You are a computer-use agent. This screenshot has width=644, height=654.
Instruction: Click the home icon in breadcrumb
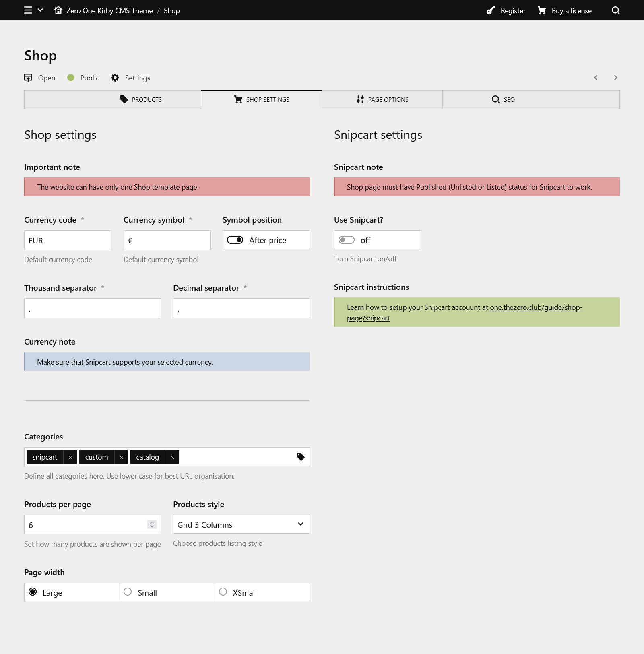click(58, 10)
